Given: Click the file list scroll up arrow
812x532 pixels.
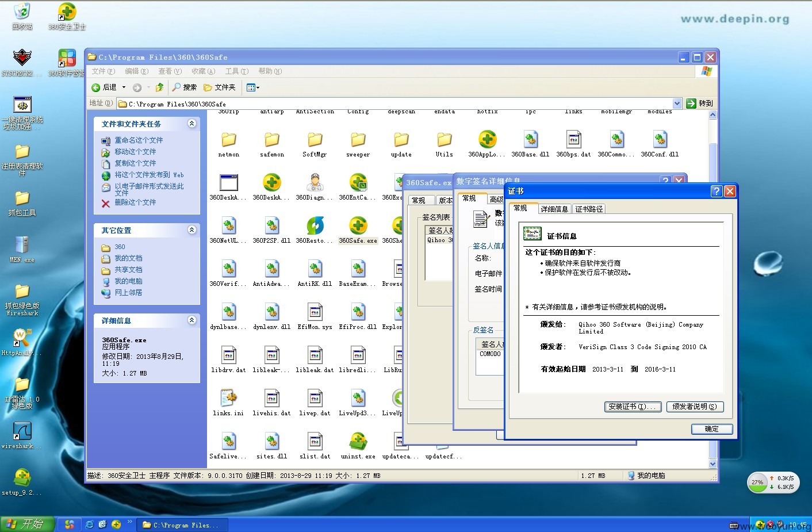Looking at the screenshot, I should [713, 115].
